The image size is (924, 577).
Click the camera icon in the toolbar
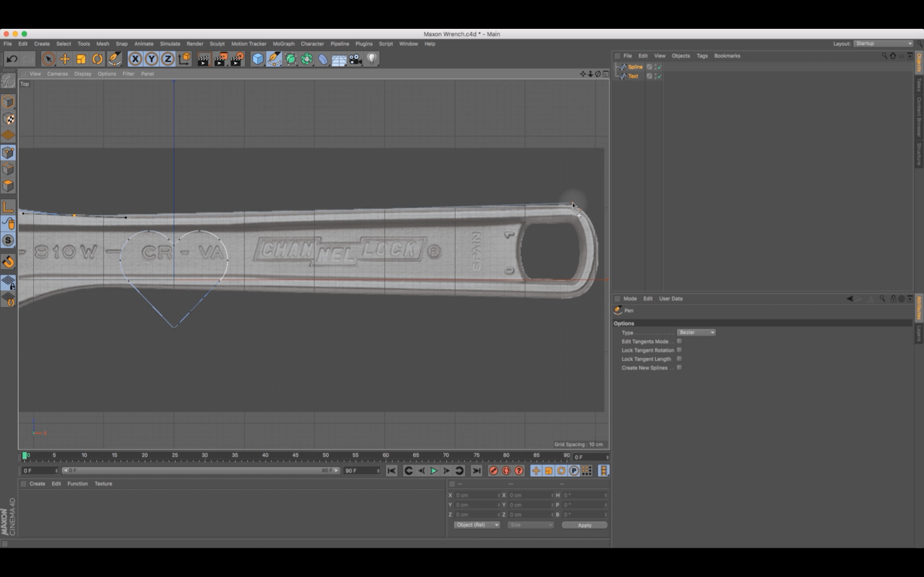pos(355,59)
